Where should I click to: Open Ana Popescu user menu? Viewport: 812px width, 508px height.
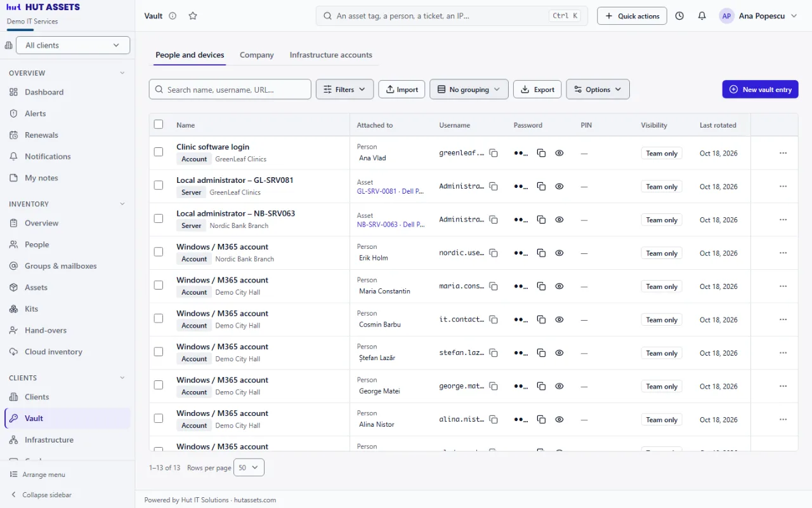coord(759,16)
